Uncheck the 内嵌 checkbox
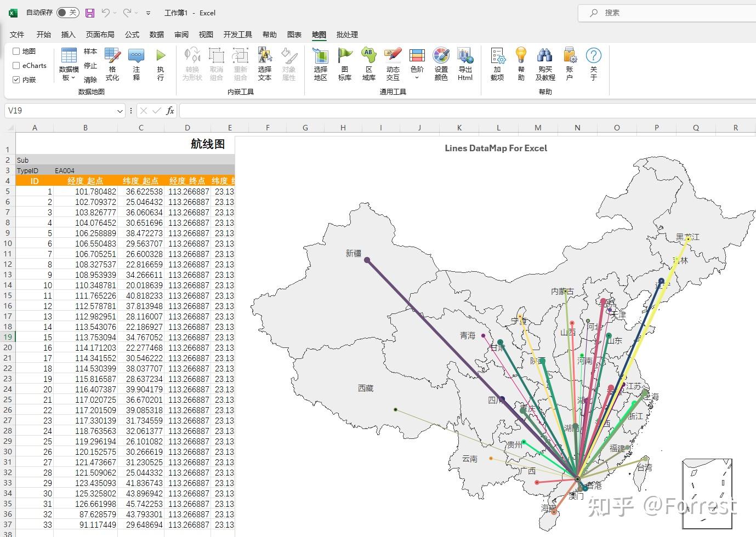This screenshot has width=756, height=537. [16, 79]
